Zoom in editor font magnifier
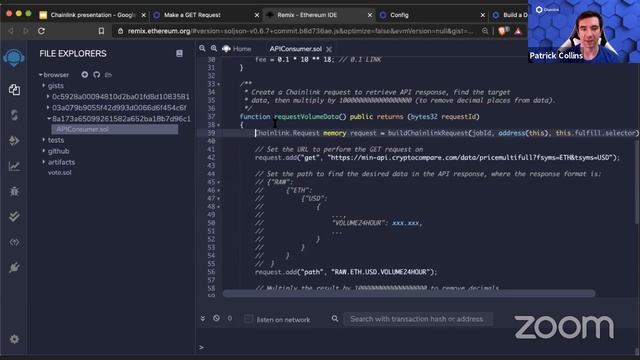 coord(213,49)
